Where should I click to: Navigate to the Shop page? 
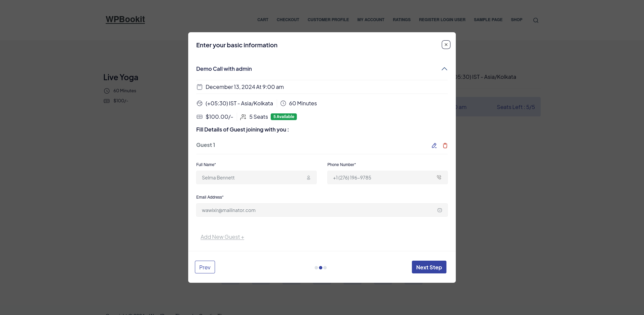[517, 20]
